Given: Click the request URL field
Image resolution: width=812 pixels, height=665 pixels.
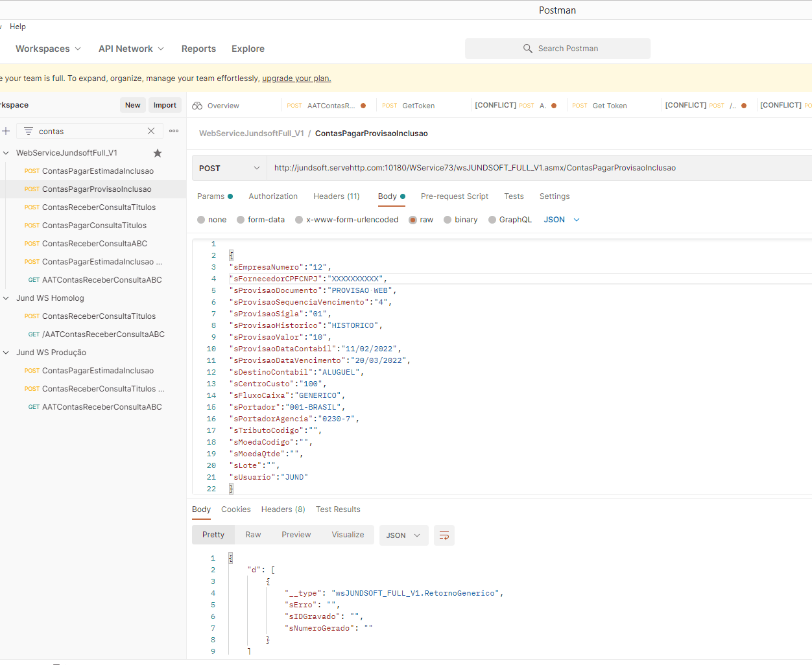Looking at the screenshot, I should (x=475, y=168).
